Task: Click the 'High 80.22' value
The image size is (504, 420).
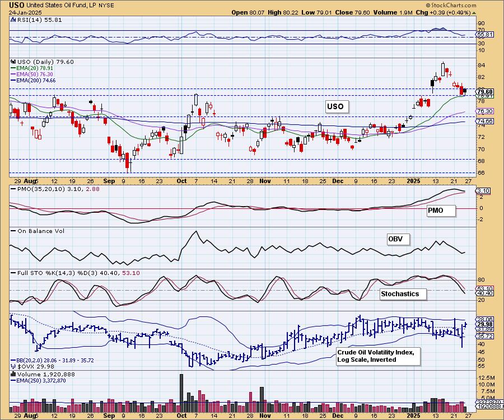Action: coord(283,12)
